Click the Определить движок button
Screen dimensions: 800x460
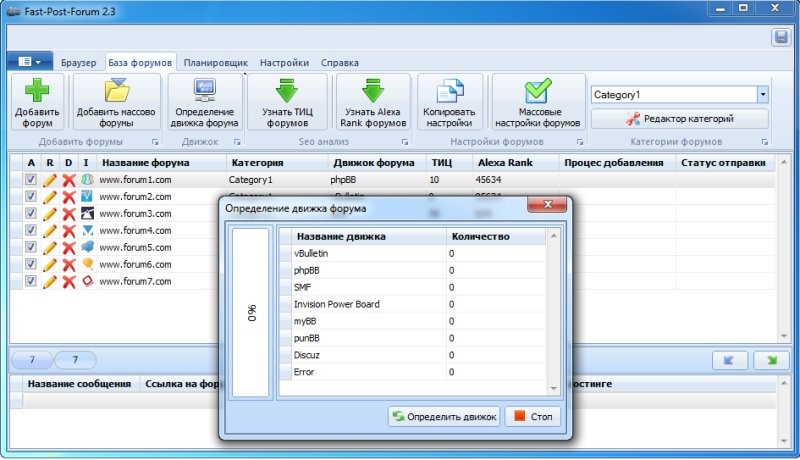click(x=444, y=416)
